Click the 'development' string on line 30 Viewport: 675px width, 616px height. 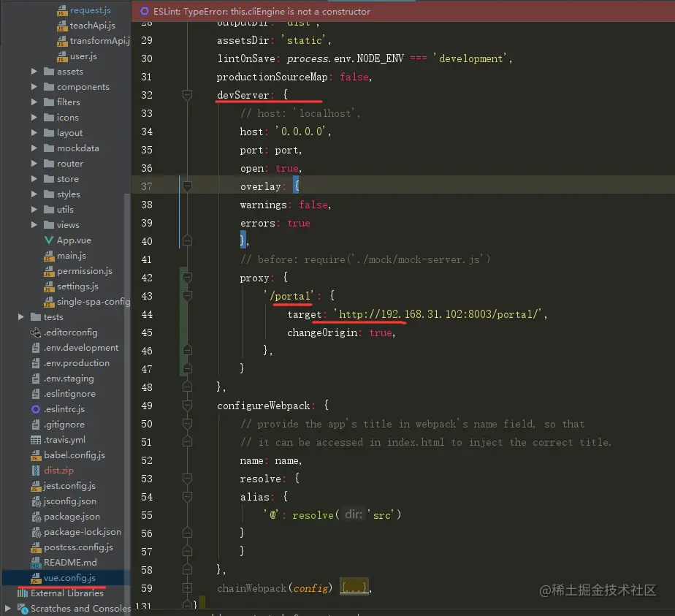[471, 58]
